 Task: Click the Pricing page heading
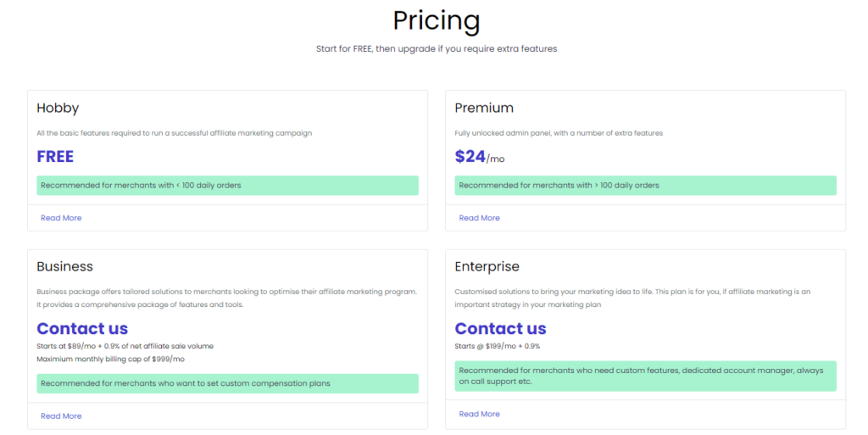tap(437, 21)
